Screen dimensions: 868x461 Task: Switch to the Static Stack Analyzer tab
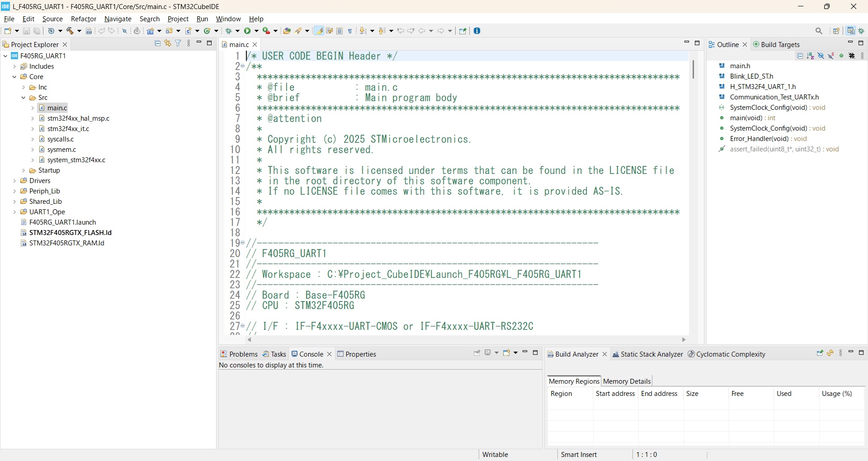click(647, 354)
